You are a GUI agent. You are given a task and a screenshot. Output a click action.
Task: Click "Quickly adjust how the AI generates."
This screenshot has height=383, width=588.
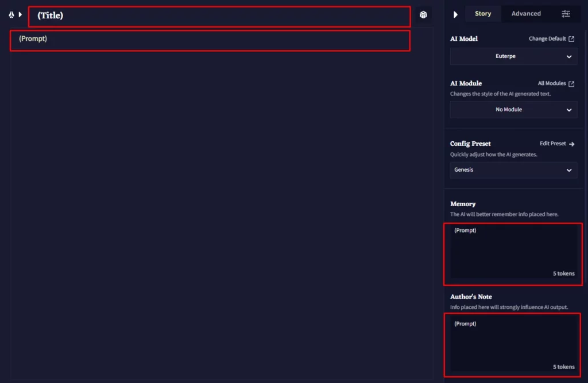click(493, 154)
